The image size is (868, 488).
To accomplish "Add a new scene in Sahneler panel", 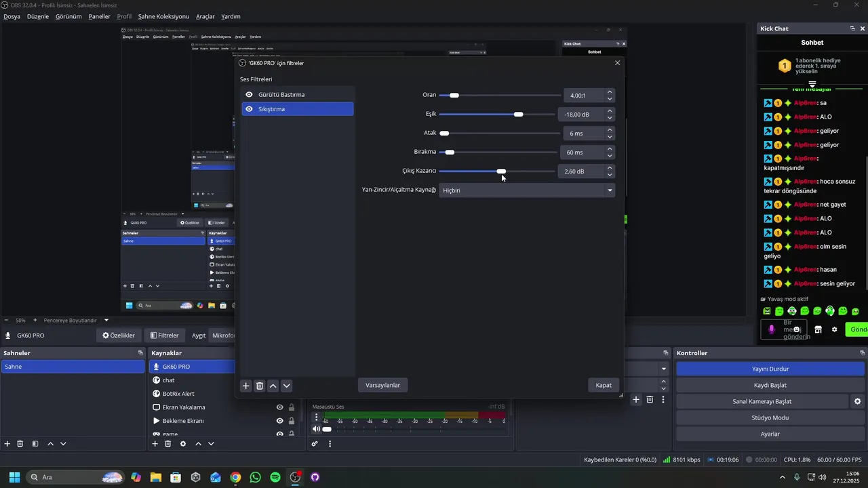I will point(7,444).
